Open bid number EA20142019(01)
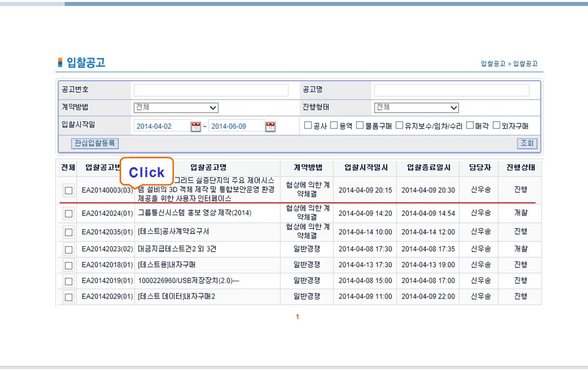Image resolution: width=588 pixels, height=371 pixels. (x=107, y=280)
